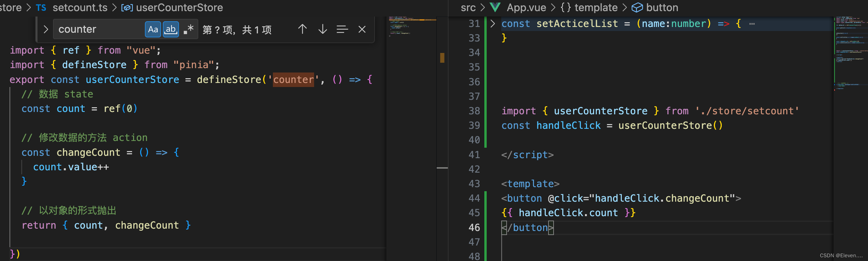Click the Vue file icon in breadcrumb
Image resolution: width=868 pixels, height=261 pixels.
[495, 7]
